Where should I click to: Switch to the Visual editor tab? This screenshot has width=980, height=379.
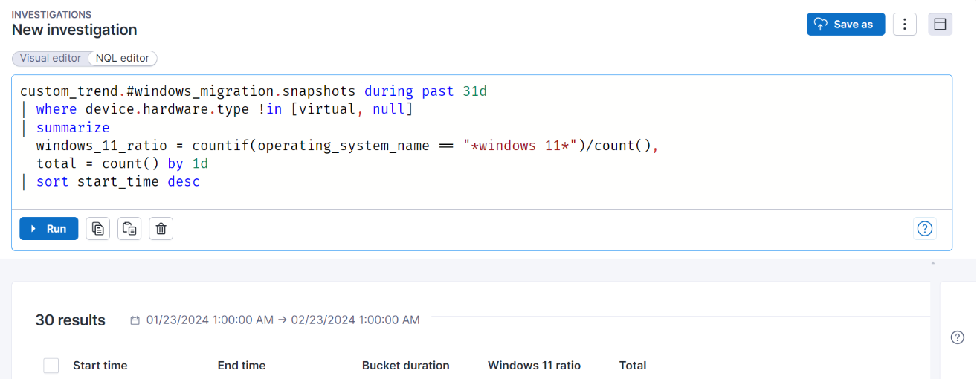(x=50, y=58)
